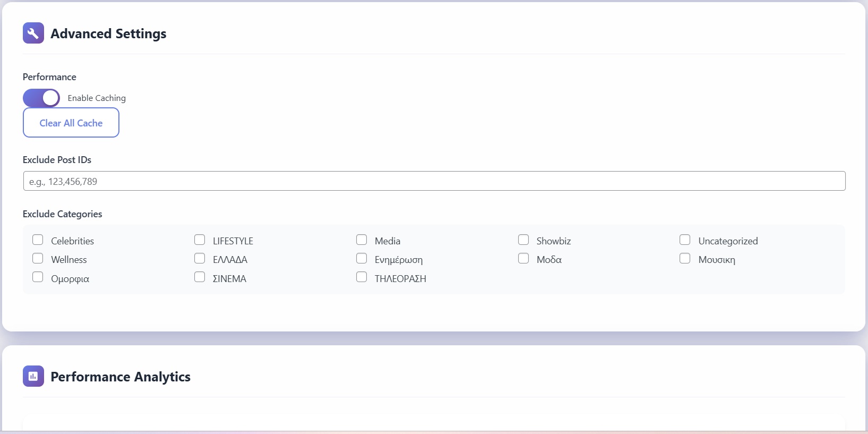Click the Advanced Settings wrench icon
Screen dimensions: 868x434
click(x=33, y=33)
